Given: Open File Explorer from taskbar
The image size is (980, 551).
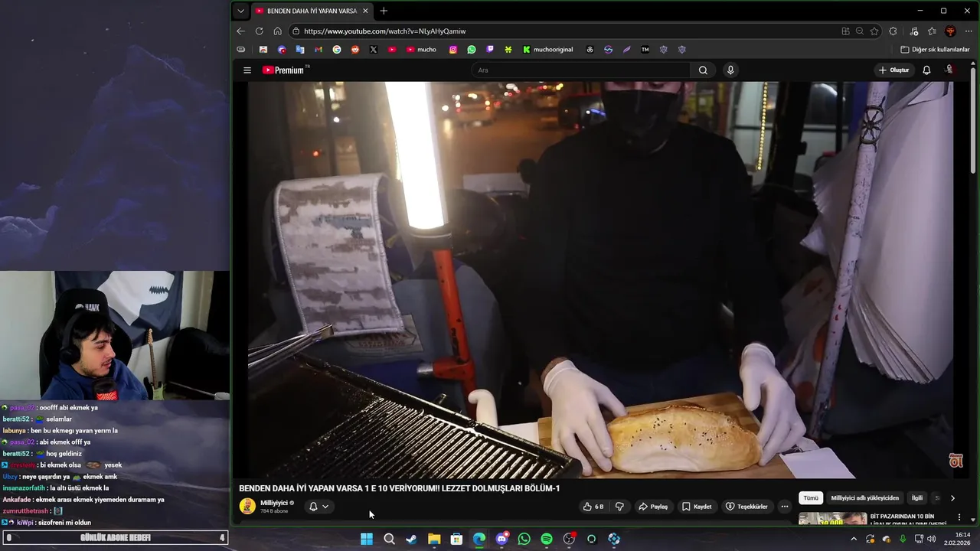Looking at the screenshot, I should tap(434, 539).
